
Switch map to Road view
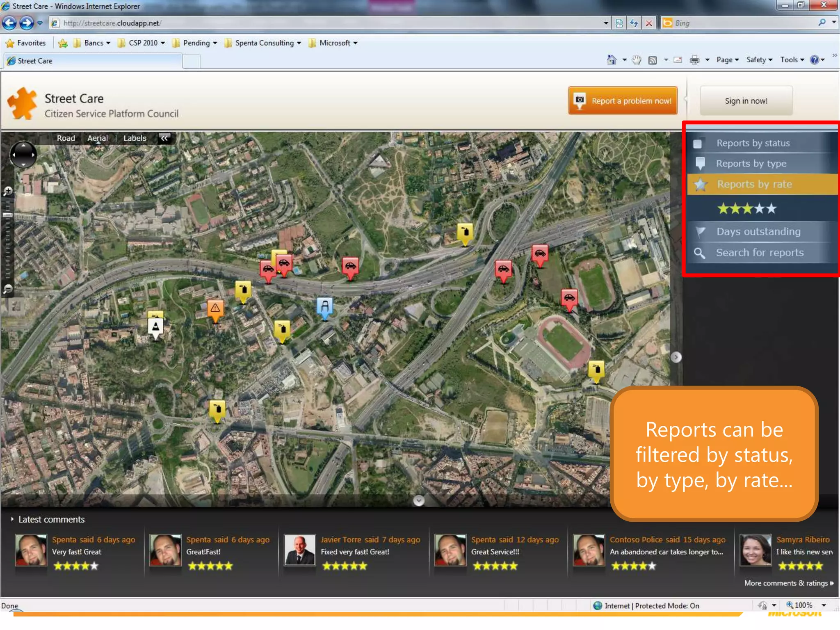pyautogui.click(x=66, y=138)
